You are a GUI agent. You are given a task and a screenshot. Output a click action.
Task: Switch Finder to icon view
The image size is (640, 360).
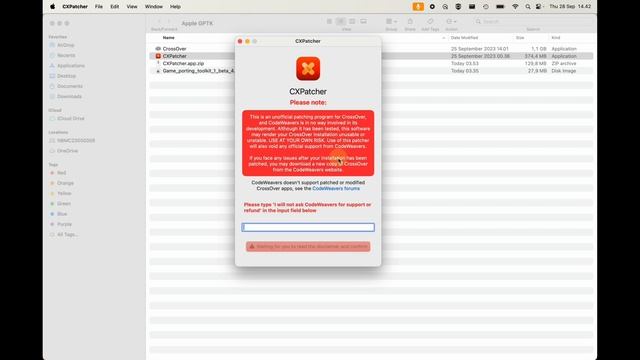tap(329, 21)
